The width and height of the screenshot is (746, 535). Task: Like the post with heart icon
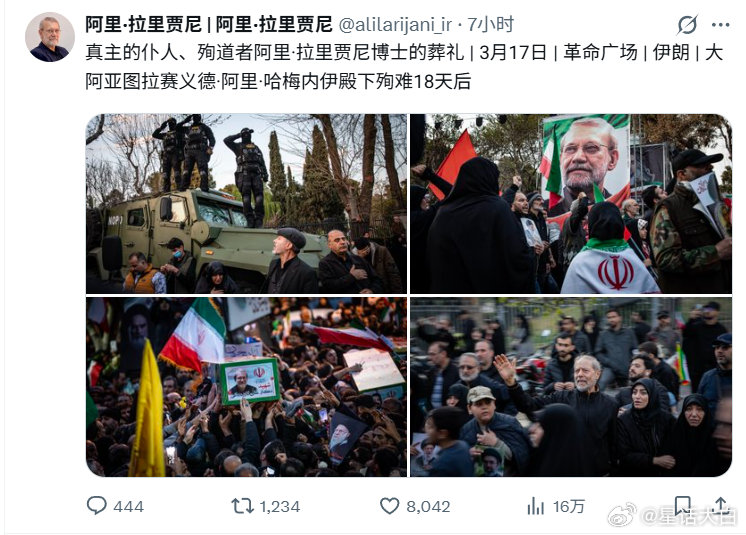click(x=390, y=506)
